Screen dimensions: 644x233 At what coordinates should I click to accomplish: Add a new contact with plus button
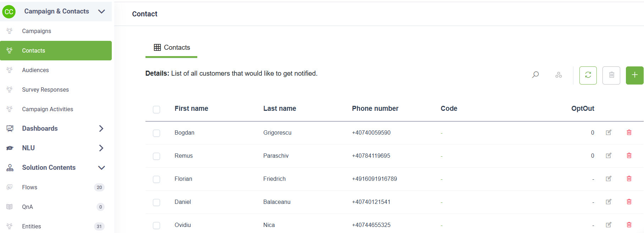click(x=634, y=75)
